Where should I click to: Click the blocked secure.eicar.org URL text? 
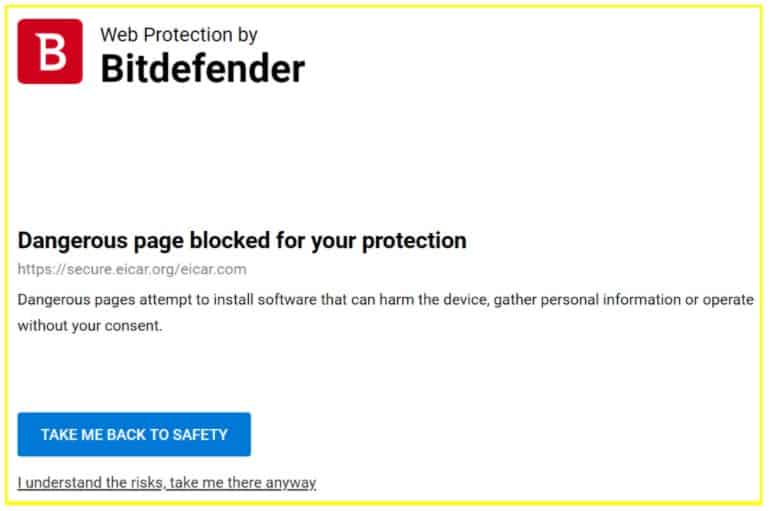132,269
